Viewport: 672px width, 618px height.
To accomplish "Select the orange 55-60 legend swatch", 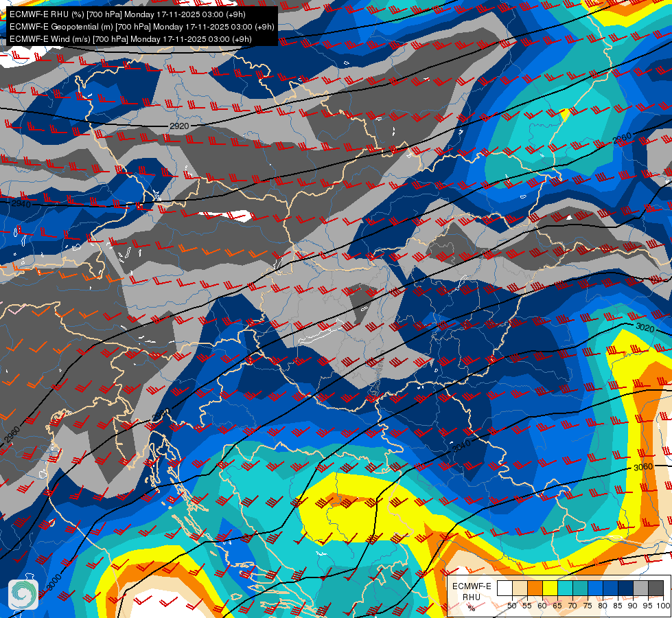I will tap(535, 588).
